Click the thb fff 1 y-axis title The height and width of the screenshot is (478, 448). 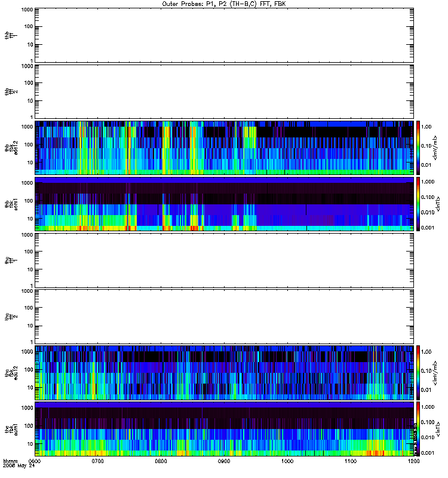pos(11,35)
